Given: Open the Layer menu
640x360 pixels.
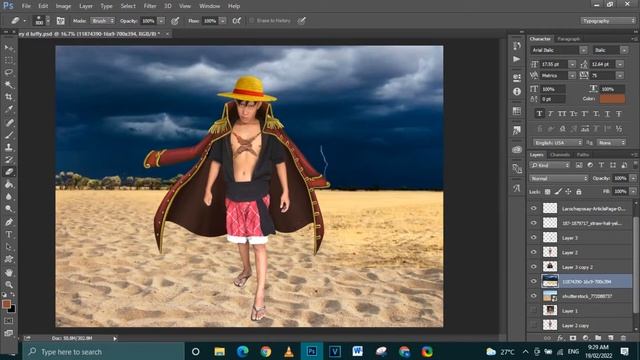Looking at the screenshot, I should 86,6.
